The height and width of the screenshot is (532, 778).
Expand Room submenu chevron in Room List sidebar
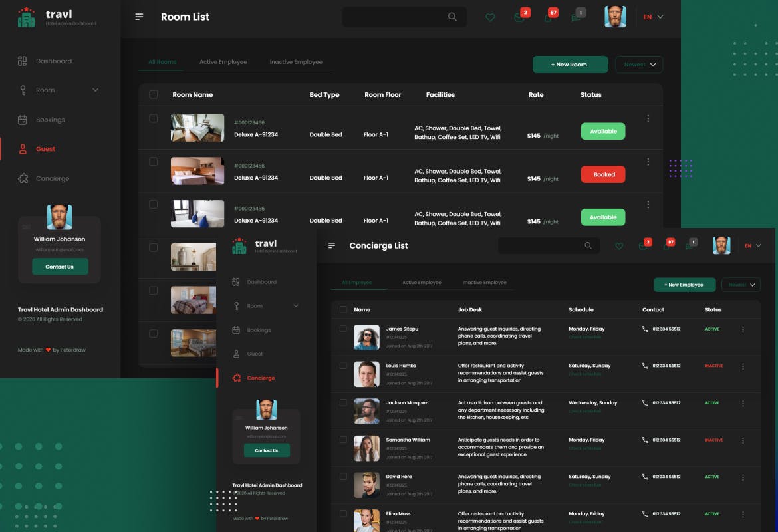tap(95, 90)
